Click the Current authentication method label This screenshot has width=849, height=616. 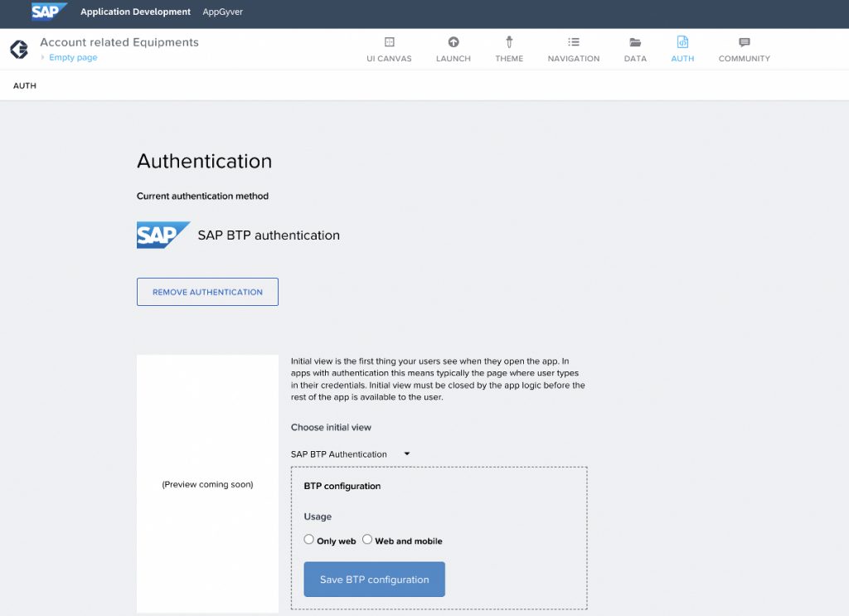pyautogui.click(x=202, y=196)
